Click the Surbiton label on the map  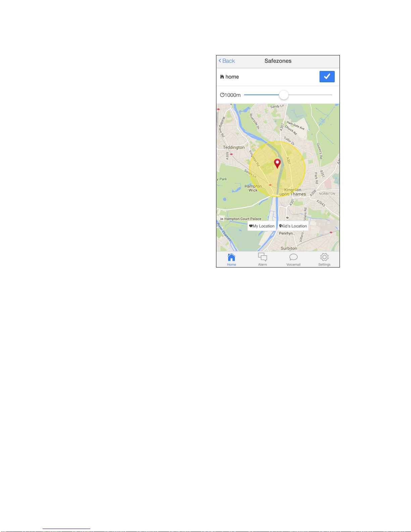coord(289,248)
